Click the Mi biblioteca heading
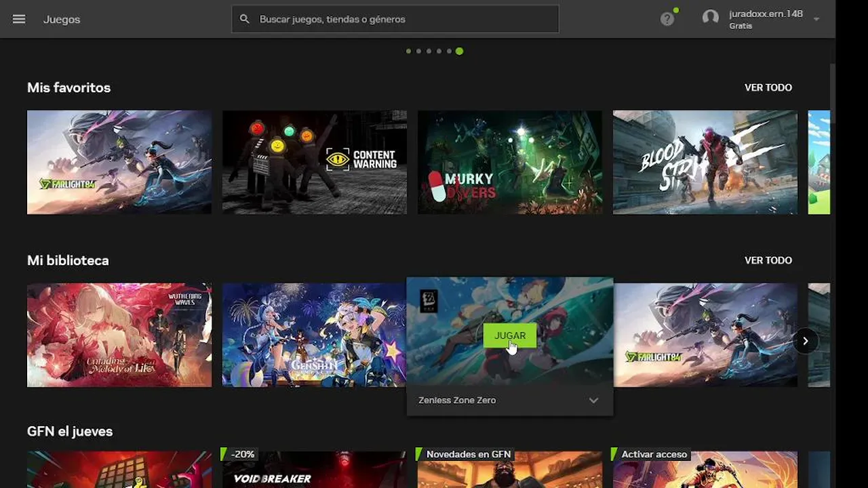The image size is (868, 488). [x=68, y=260]
